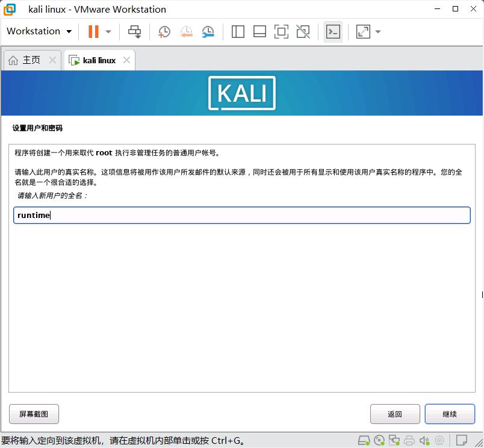Viewport: 484px width, 448px height.
Task: Close the kali linux tab
Action: (x=126, y=60)
